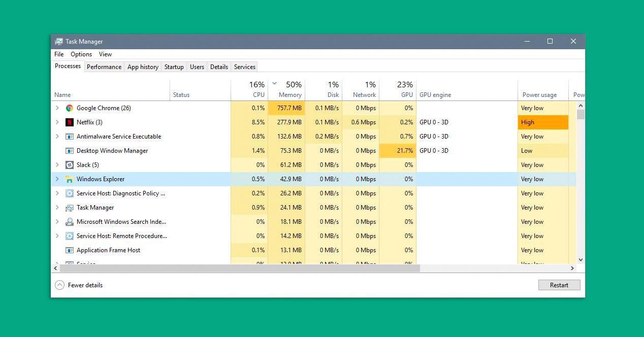The width and height of the screenshot is (644, 337).
Task: Click the 757.7 MB memory cell
Action: pos(286,108)
